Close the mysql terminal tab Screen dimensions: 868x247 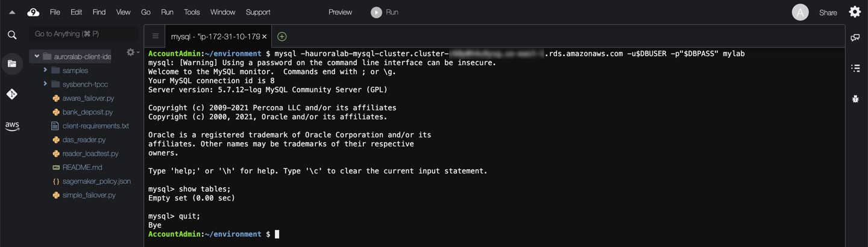pyautogui.click(x=264, y=37)
